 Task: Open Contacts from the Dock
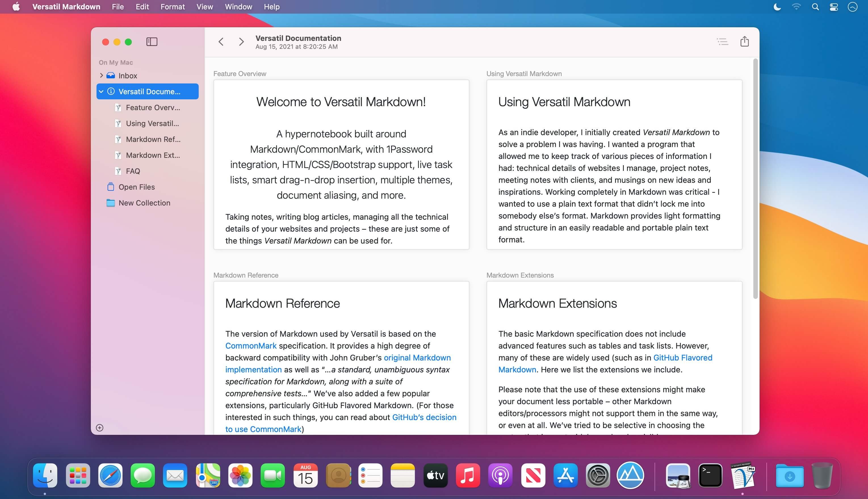click(x=338, y=475)
